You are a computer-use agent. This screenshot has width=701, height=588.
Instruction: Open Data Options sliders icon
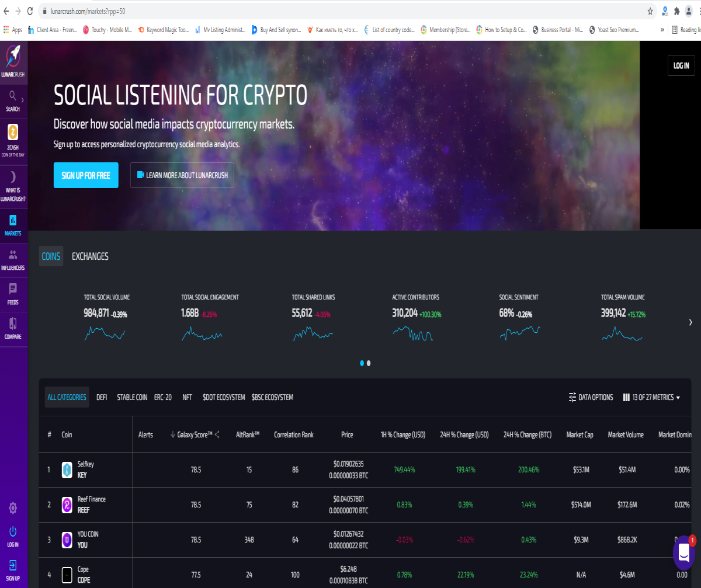[572, 397]
